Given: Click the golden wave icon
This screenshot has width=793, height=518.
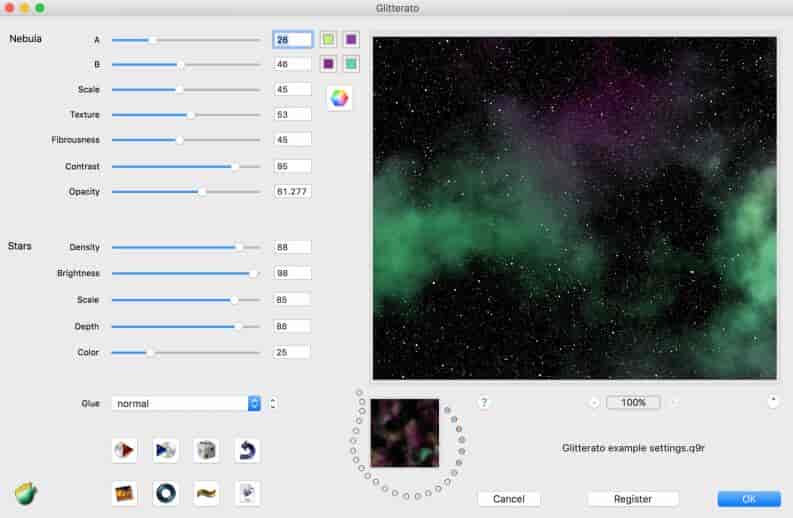Looking at the screenshot, I should point(206,493).
